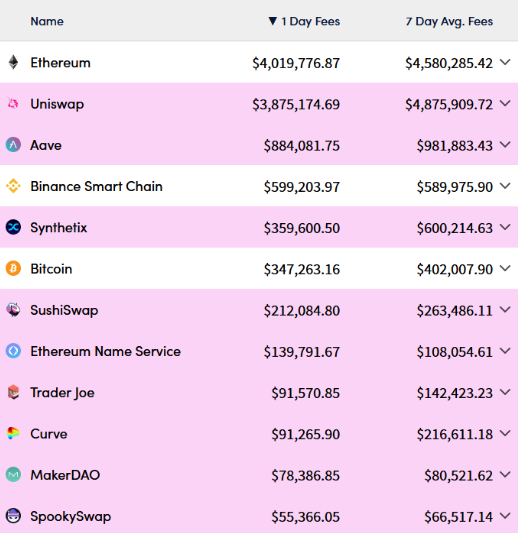Click the Synthetix dark circular icon

click(x=13, y=227)
